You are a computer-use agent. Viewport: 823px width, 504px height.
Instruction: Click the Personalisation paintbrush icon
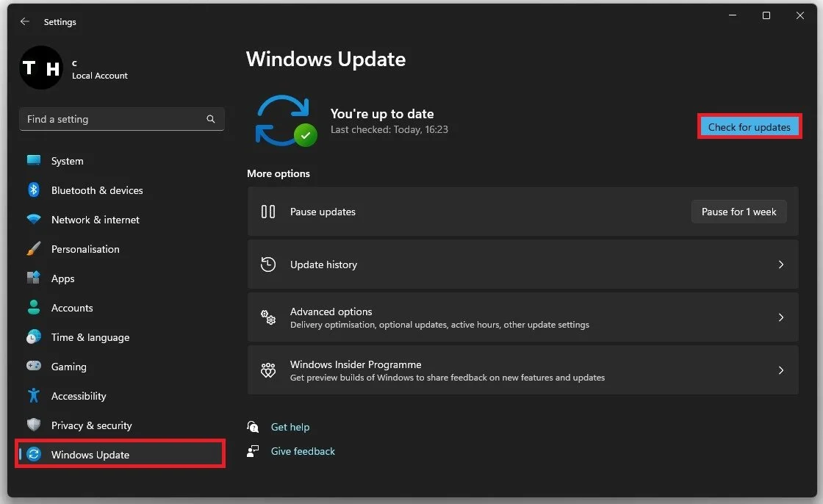coord(34,248)
